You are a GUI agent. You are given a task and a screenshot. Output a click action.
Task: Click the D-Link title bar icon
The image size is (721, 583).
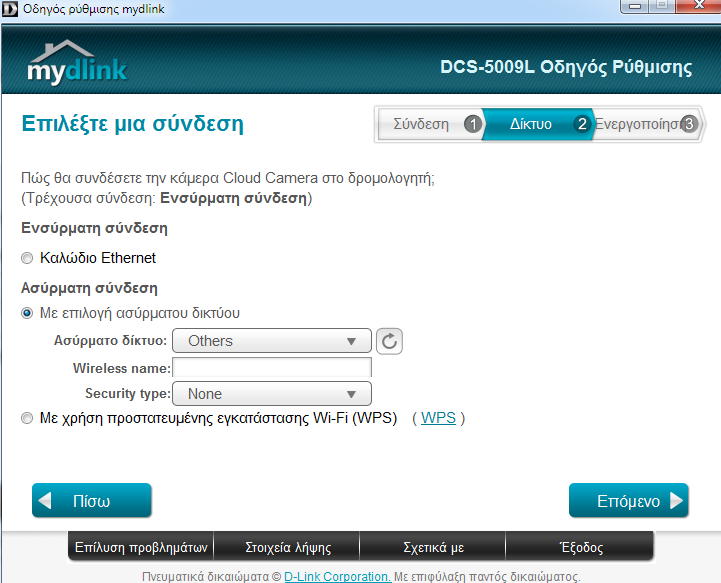click(x=10, y=9)
